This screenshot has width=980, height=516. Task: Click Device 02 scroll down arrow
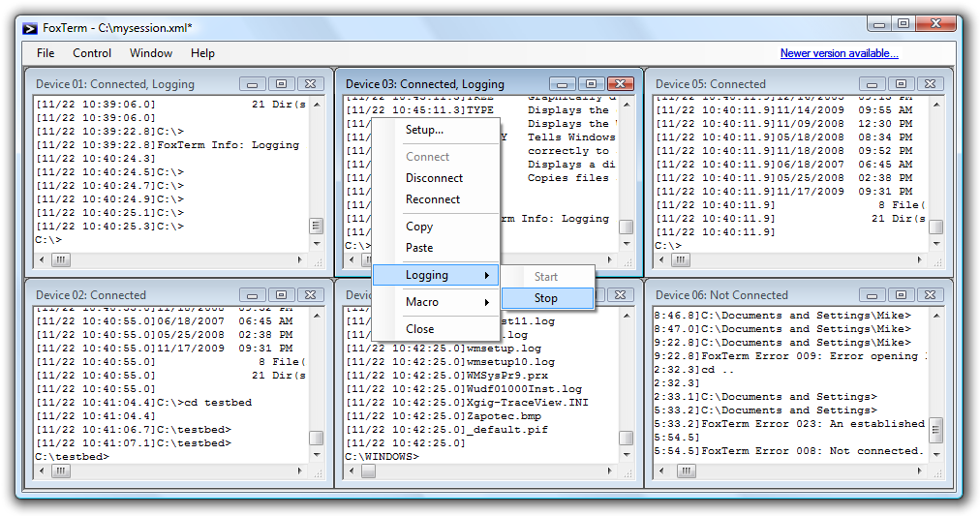317,455
